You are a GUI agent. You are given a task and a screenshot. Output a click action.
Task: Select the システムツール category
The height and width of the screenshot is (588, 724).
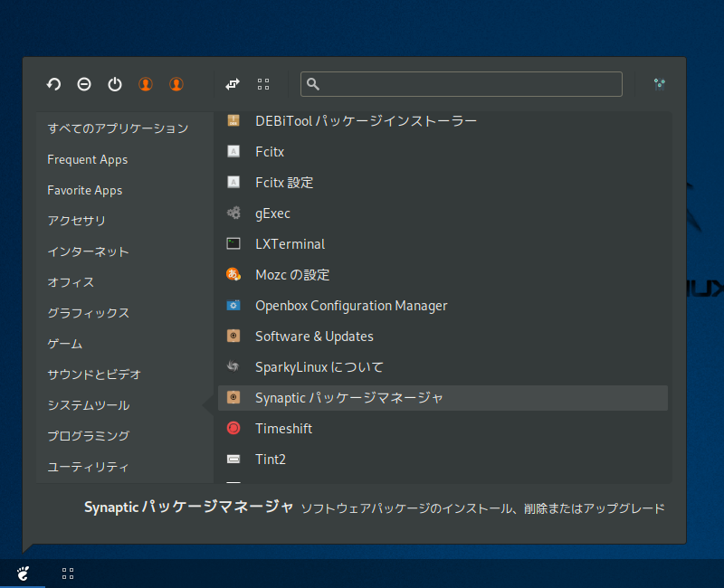pyautogui.click(x=88, y=405)
